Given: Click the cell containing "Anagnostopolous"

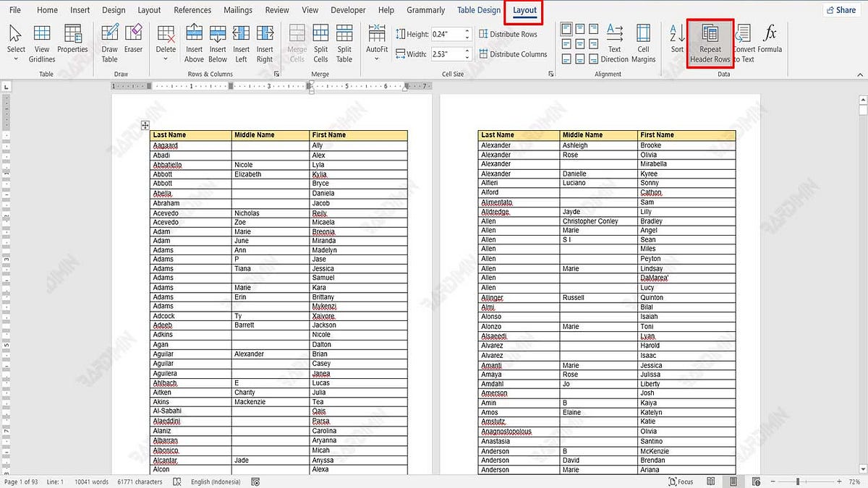Looking at the screenshot, I should pos(519,432).
